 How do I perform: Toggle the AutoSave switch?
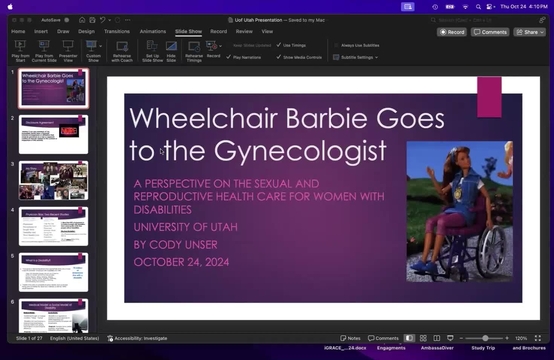tap(67, 20)
